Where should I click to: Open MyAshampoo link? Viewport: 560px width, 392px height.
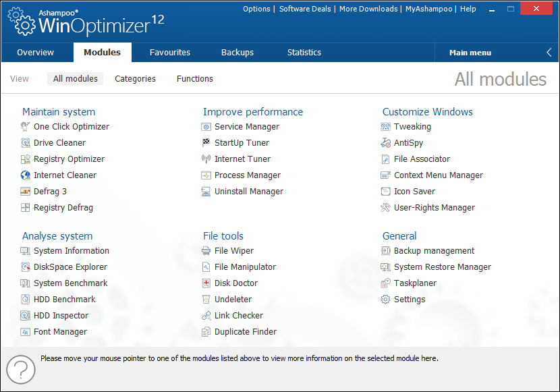tap(428, 9)
